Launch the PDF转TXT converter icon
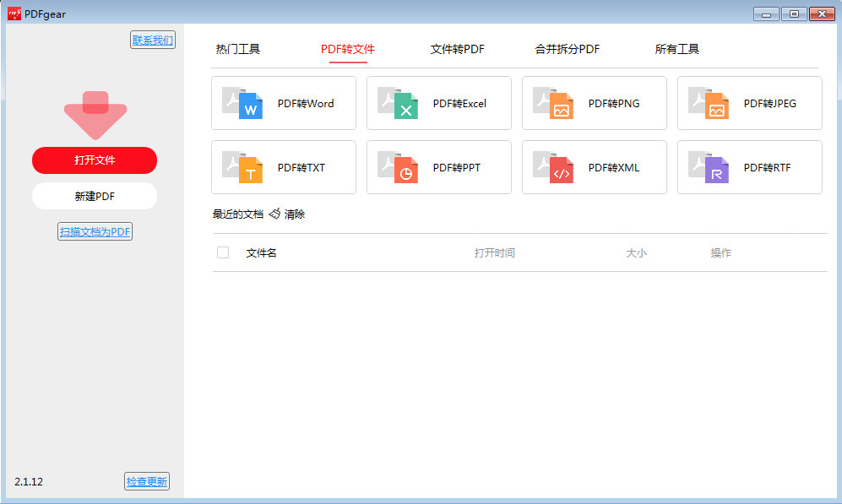 coord(243,168)
